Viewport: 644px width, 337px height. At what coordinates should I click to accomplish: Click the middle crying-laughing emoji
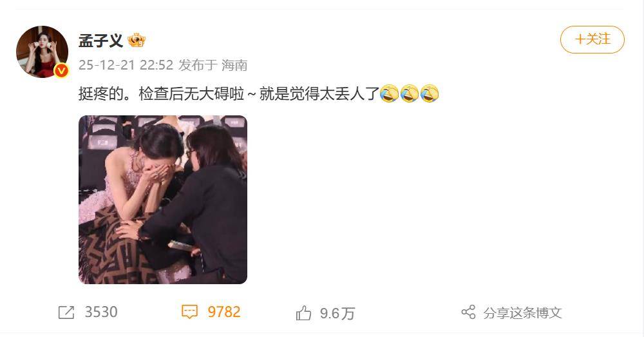(x=410, y=93)
